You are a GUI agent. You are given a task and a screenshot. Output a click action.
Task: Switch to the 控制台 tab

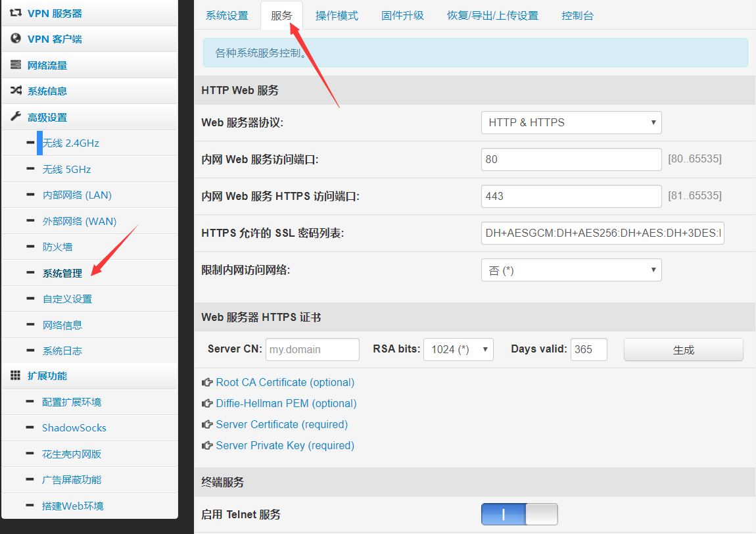pyautogui.click(x=577, y=15)
